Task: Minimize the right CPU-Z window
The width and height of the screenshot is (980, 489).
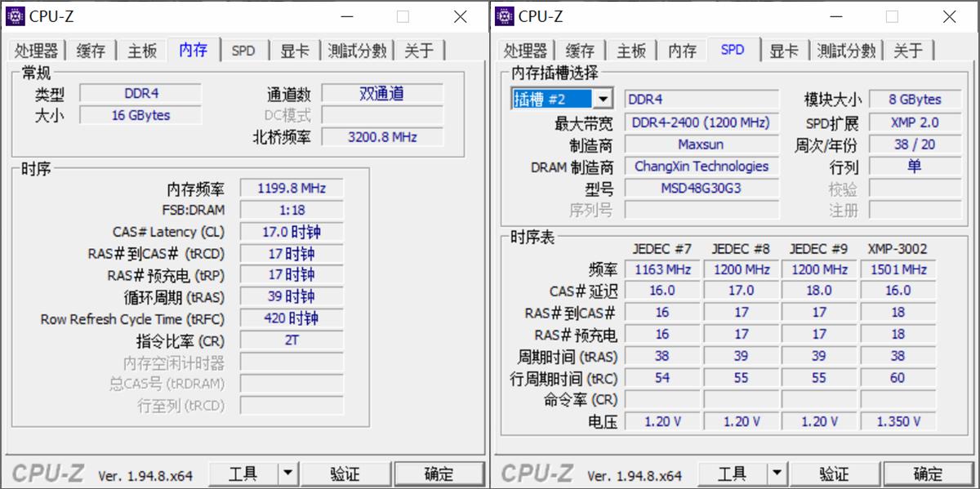Action: point(833,16)
